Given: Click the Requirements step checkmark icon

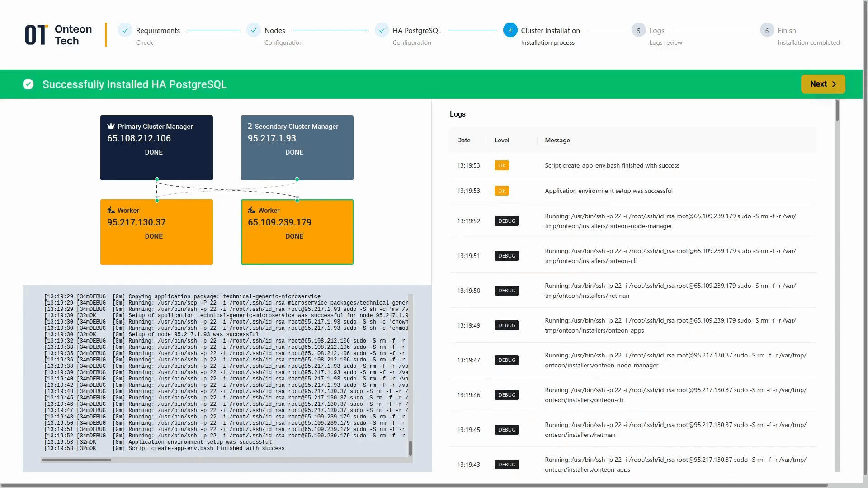Looking at the screenshot, I should pos(125,30).
